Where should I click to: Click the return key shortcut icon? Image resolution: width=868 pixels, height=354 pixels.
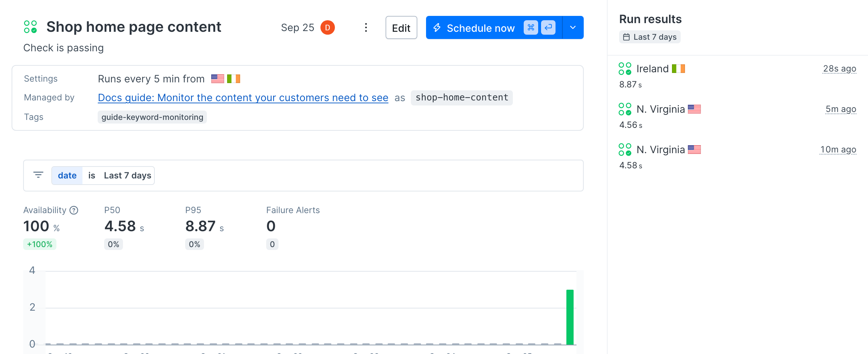tap(548, 27)
